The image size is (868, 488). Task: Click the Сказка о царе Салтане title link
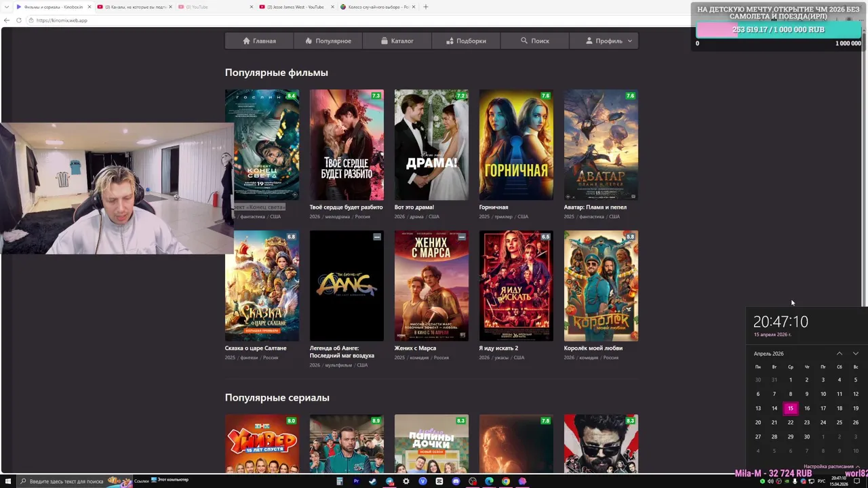coord(256,348)
